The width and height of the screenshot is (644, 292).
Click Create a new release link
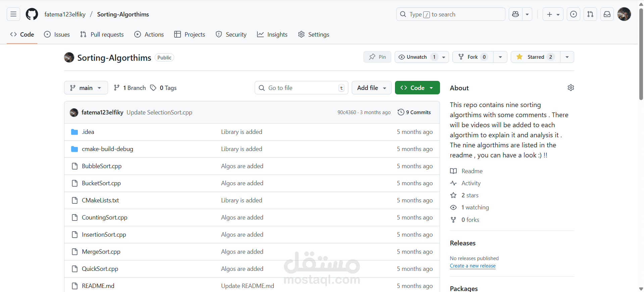[473, 266]
